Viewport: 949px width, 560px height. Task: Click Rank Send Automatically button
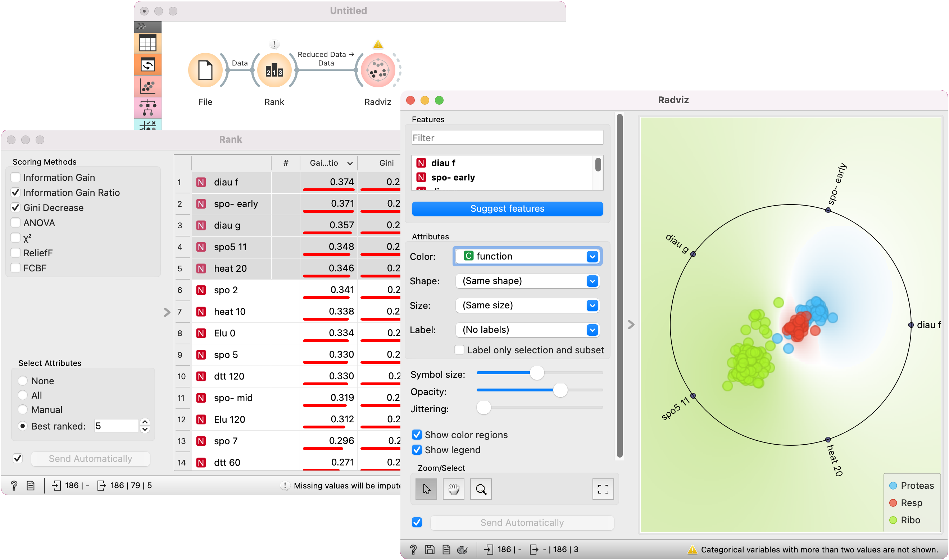(x=90, y=459)
